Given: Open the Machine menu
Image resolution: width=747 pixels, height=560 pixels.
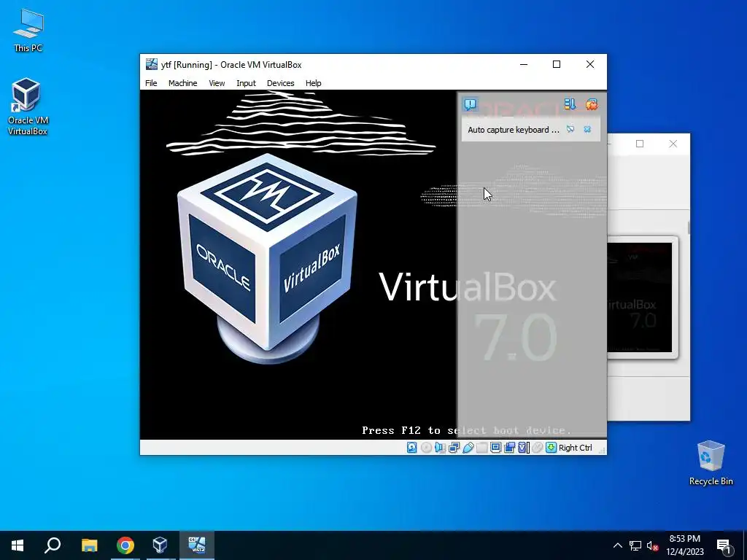Looking at the screenshot, I should (182, 83).
